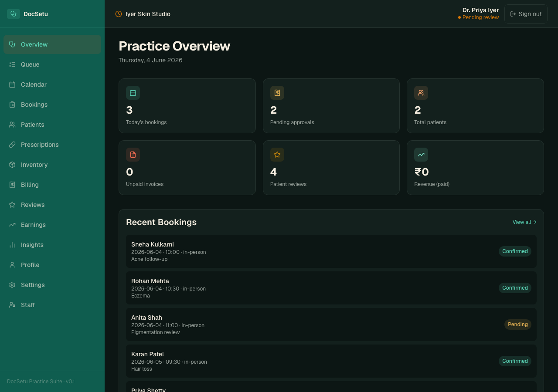Click Pending badge on Anita Shah booking
558x392 pixels.
518,324
